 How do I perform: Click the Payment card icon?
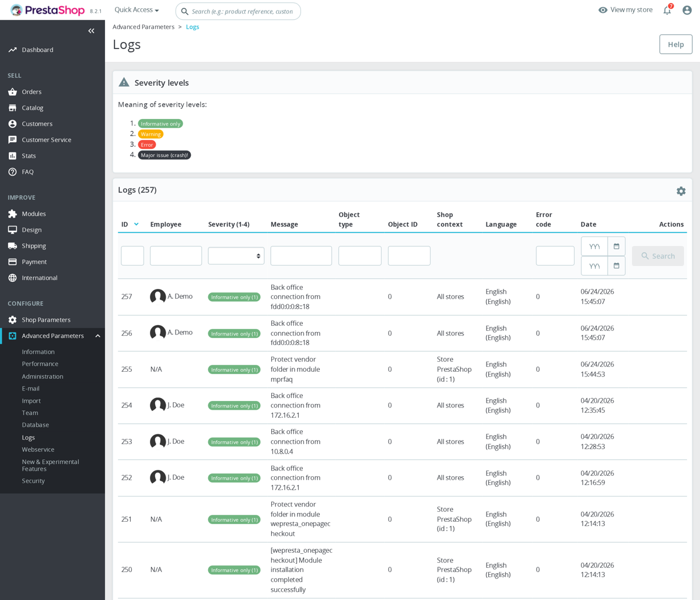[12, 261]
